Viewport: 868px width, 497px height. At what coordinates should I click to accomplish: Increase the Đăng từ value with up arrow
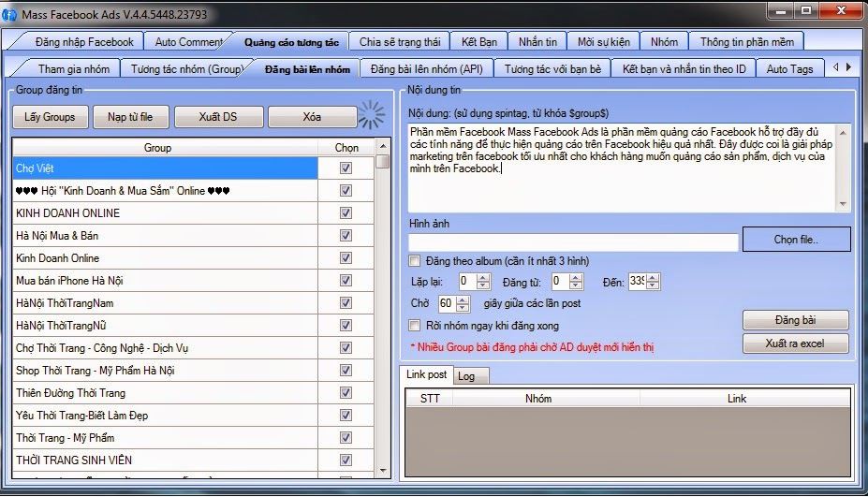[576, 278]
